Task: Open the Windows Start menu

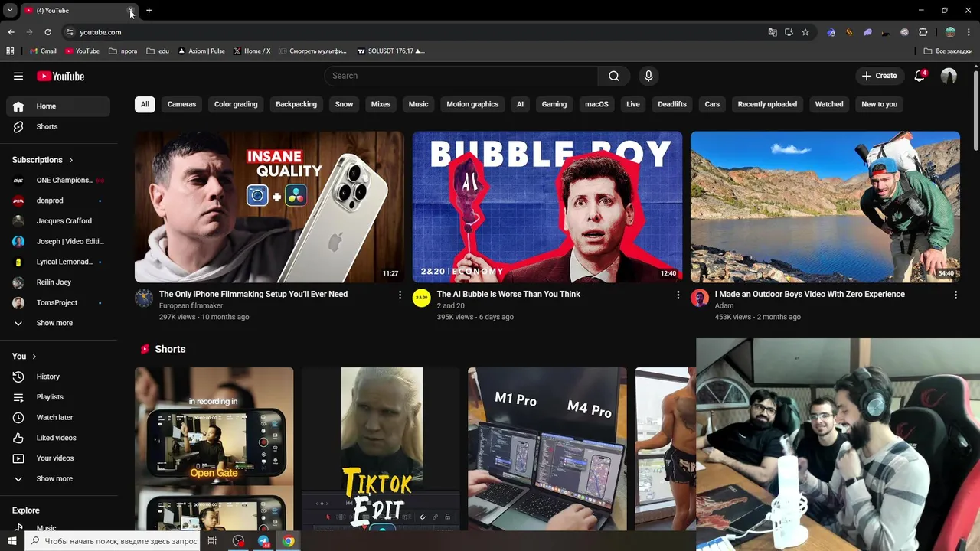Action: click(12, 541)
